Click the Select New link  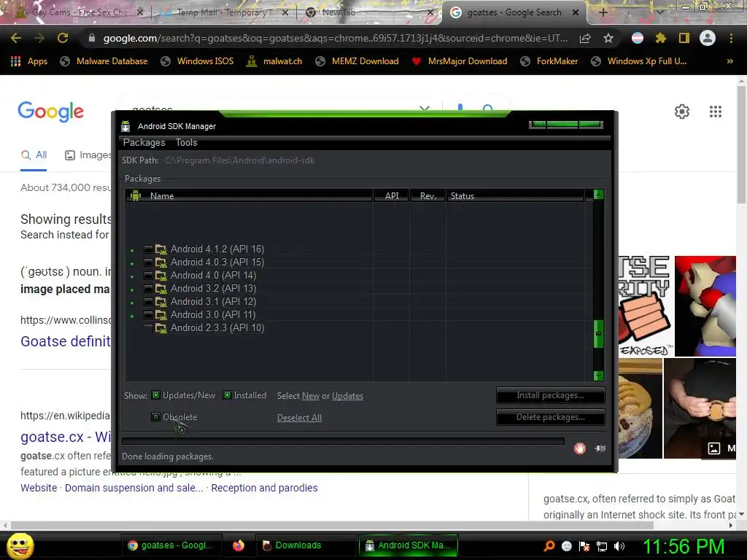point(311,396)
